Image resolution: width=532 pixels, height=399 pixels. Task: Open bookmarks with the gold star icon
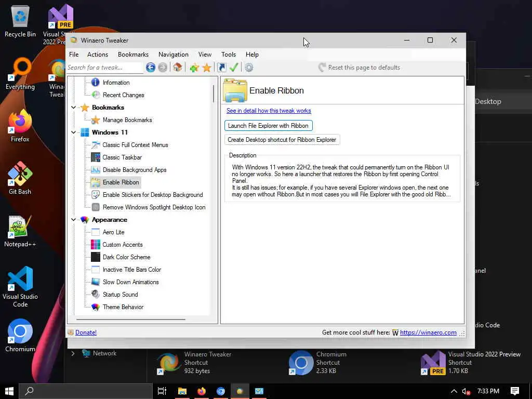[207, 68]
